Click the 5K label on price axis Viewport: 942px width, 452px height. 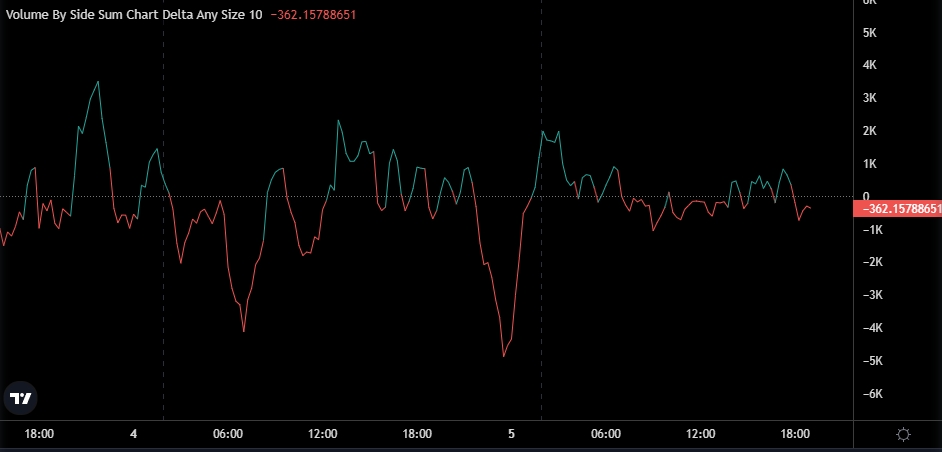tap(868, 32)
